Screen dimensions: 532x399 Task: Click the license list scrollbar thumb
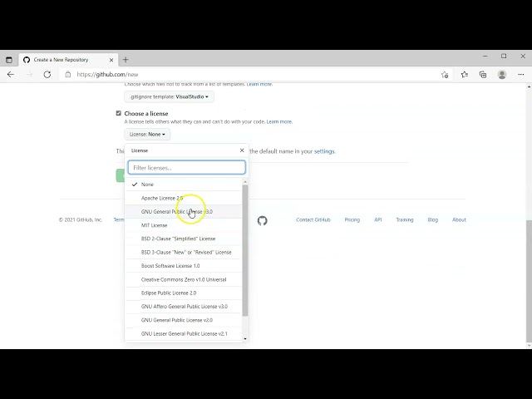point(245,250)
